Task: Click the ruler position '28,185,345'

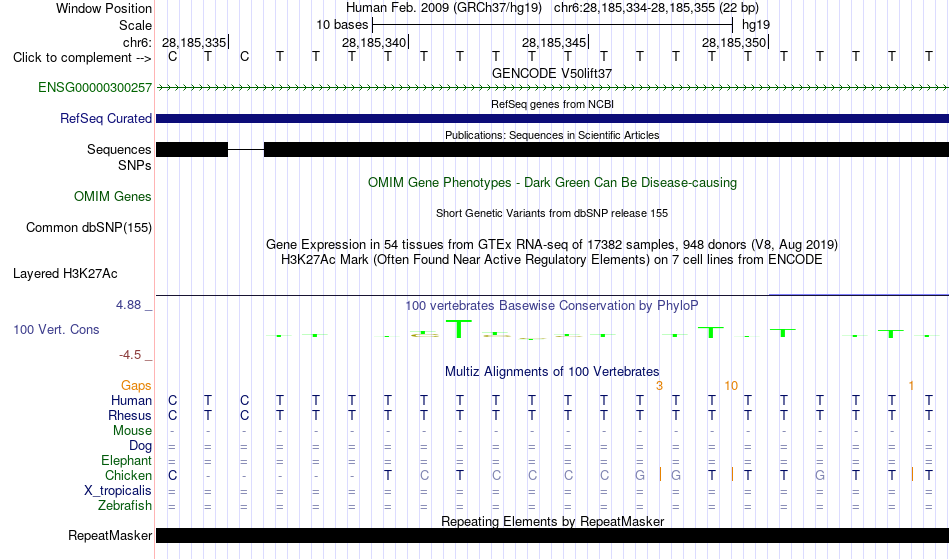Action: click(554, 42)
